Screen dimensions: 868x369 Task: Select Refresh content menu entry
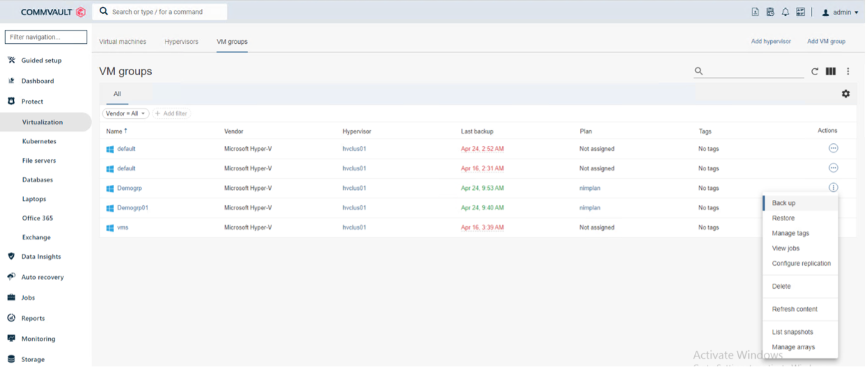pyautogui.click(x=800, y=309)
